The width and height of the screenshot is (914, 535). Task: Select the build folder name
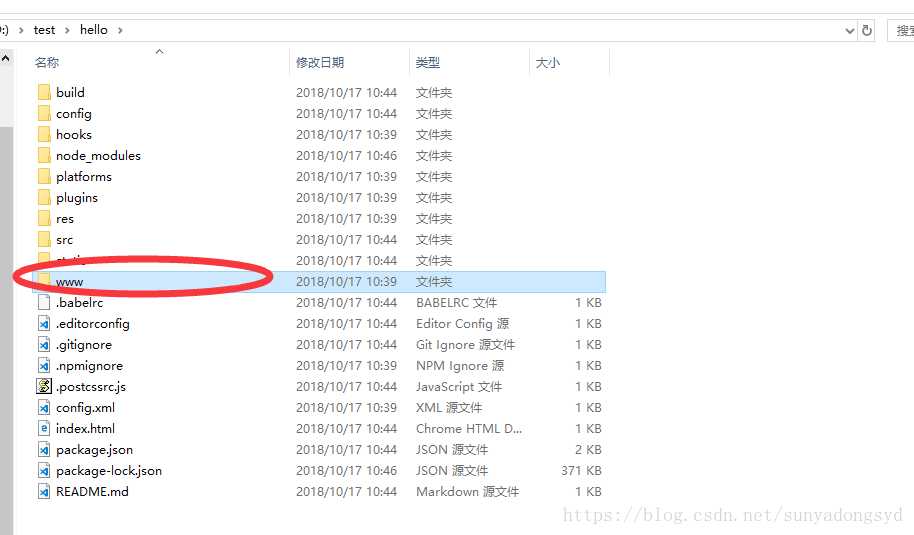point(71,92)
